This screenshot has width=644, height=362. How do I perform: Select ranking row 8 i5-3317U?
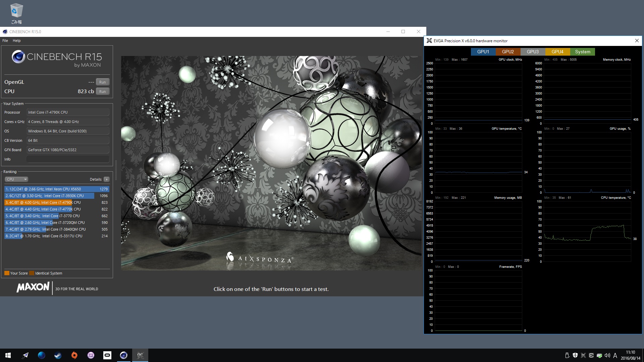57,236
